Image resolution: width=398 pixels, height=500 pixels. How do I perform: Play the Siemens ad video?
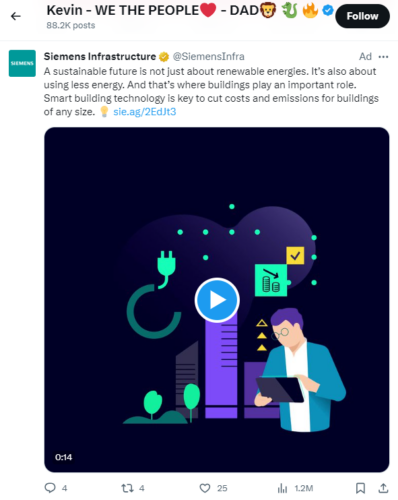(217, 300)
